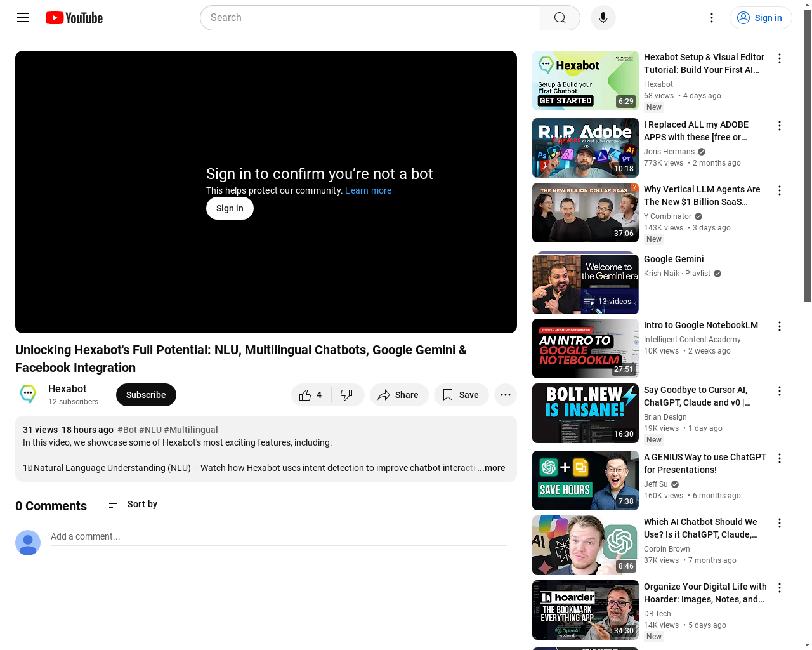Click #Multilingual hashtag
This screenshot has height=650, width=812.
(x=191, y=430)
